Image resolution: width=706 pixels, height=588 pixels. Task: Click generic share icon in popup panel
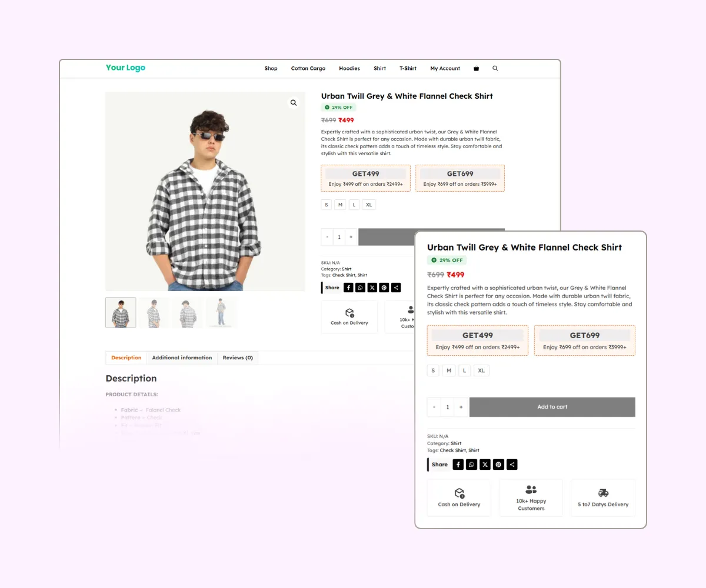pyautogui.click(x=512, y=465)
